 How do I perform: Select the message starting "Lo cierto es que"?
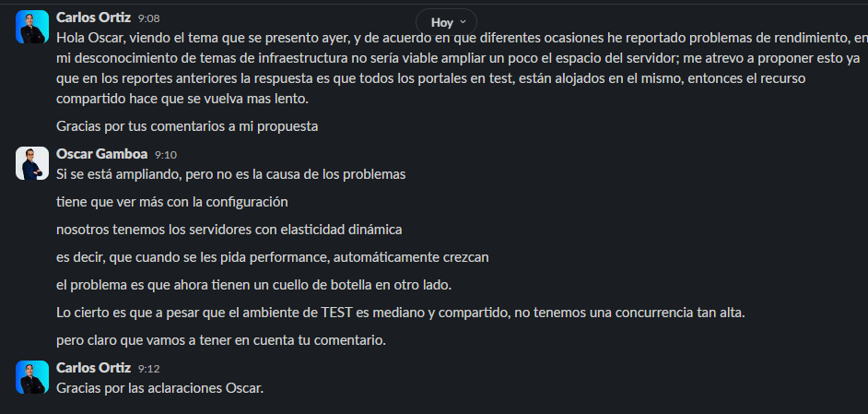[400, 313]
